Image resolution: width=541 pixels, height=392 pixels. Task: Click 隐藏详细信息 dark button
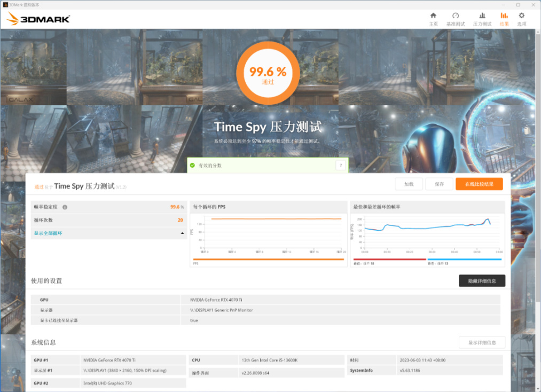(482, 281)
